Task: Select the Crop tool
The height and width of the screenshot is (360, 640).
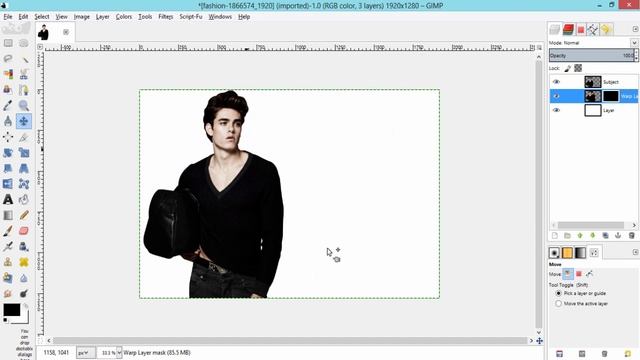Action: coord(24,137)
